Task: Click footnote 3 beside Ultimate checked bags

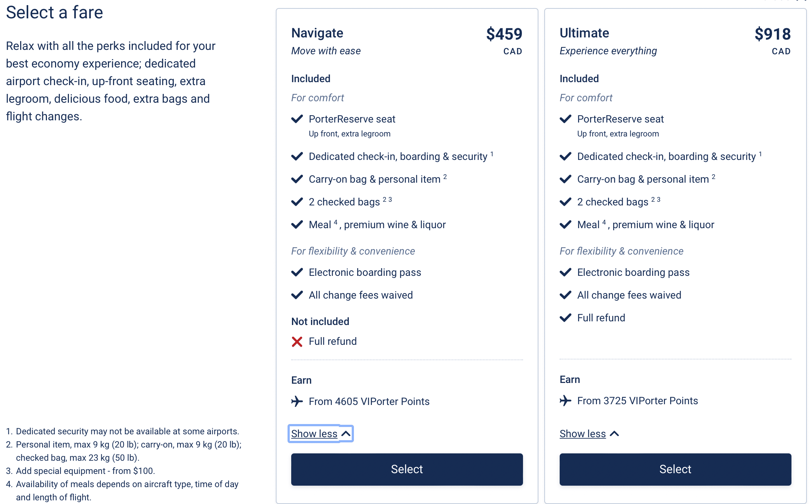Action: pyautogui.click(x=659, y=200)
